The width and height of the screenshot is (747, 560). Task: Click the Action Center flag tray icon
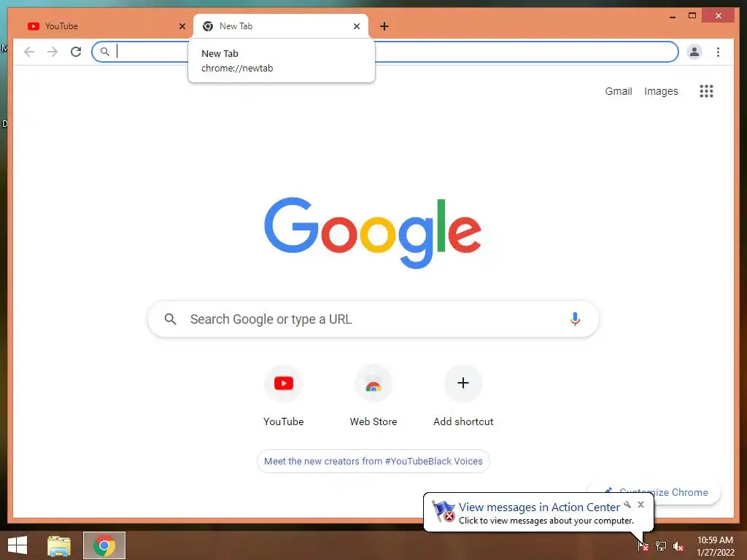(x=643, y=545)
